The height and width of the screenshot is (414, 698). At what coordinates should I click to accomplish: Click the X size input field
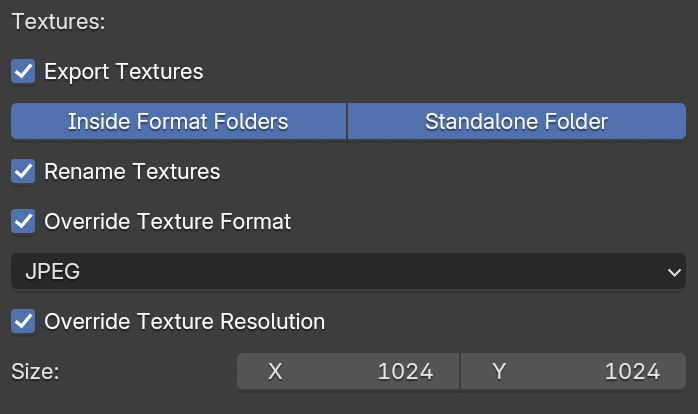click(348, 372)
